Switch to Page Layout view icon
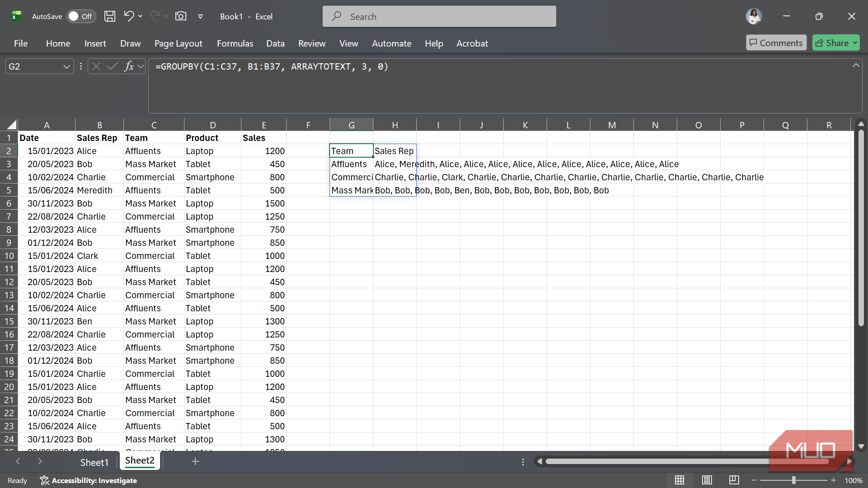868x488 pixels. [707, 480]
